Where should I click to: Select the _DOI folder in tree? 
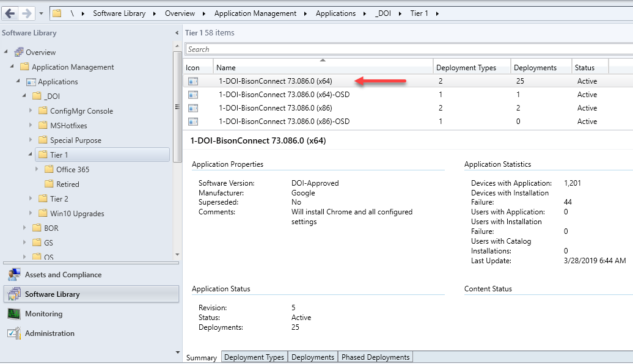click(47, 96)
